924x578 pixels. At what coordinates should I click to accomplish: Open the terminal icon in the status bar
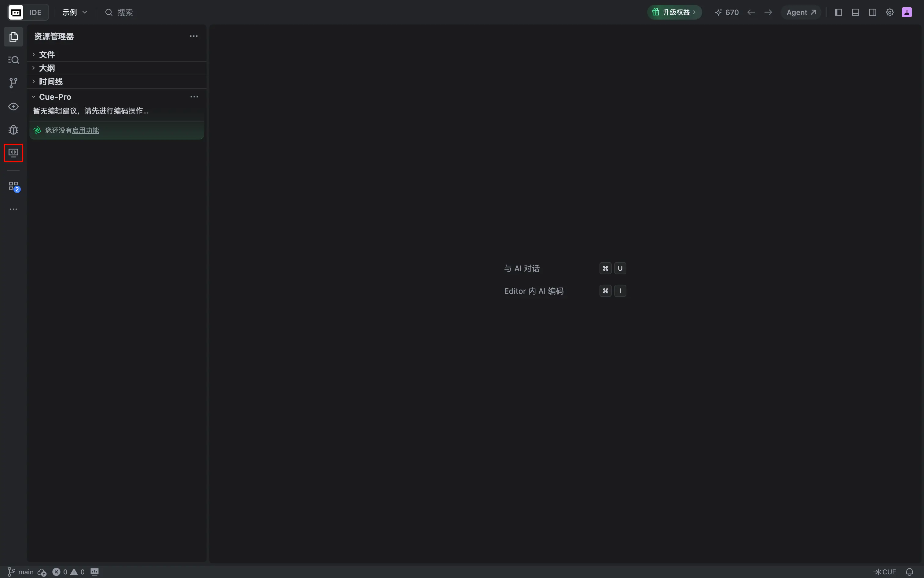click(94, 572)
